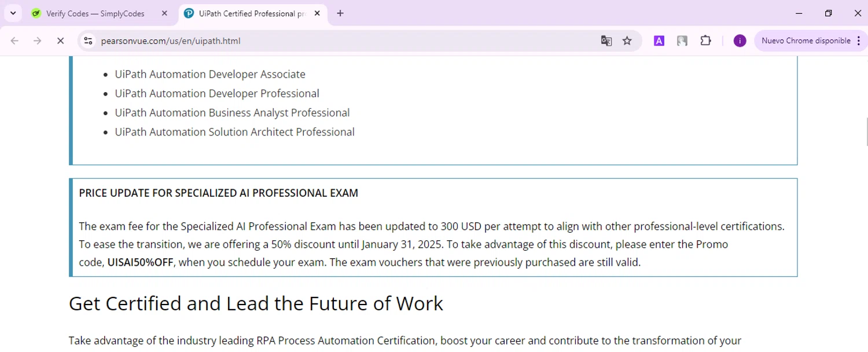Screen dimensions: 868x352
Task: Open the Extensions puzzle piece menu
Action: click(x=705, y=41)
